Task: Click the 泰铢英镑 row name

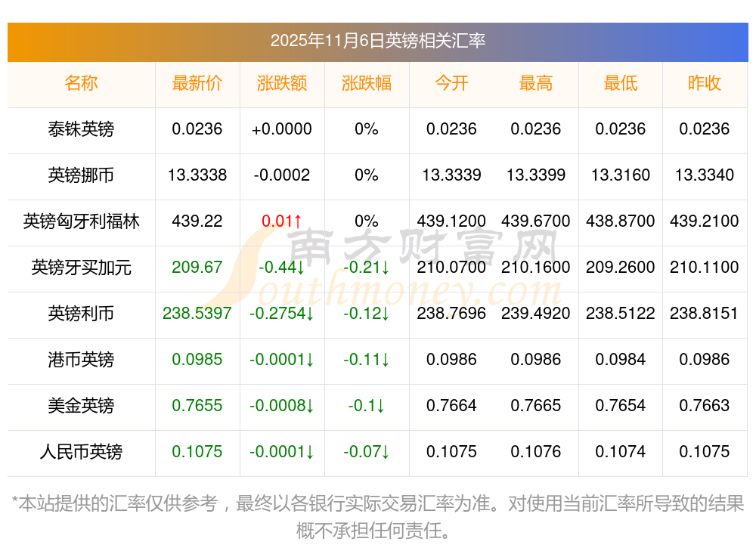Action: point(81,129)
